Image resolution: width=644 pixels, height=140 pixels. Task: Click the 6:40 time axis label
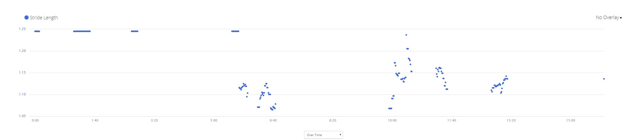(x=273, y=120)
